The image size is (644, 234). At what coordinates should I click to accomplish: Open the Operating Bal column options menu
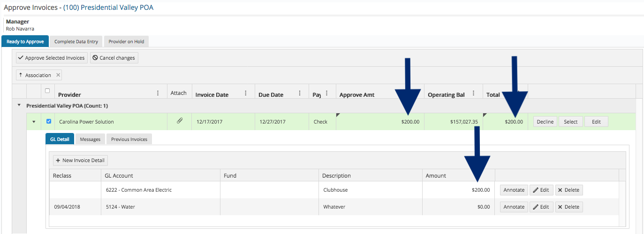tap(474, 94)
